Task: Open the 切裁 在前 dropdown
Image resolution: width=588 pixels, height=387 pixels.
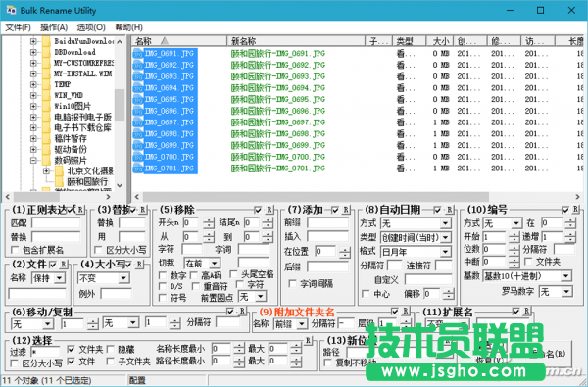Action: 215,264
